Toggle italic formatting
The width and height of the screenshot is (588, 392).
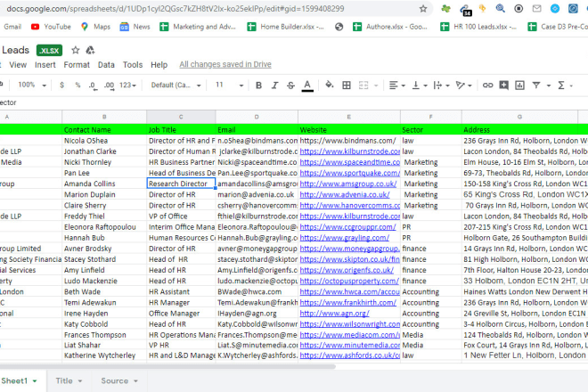274,86
